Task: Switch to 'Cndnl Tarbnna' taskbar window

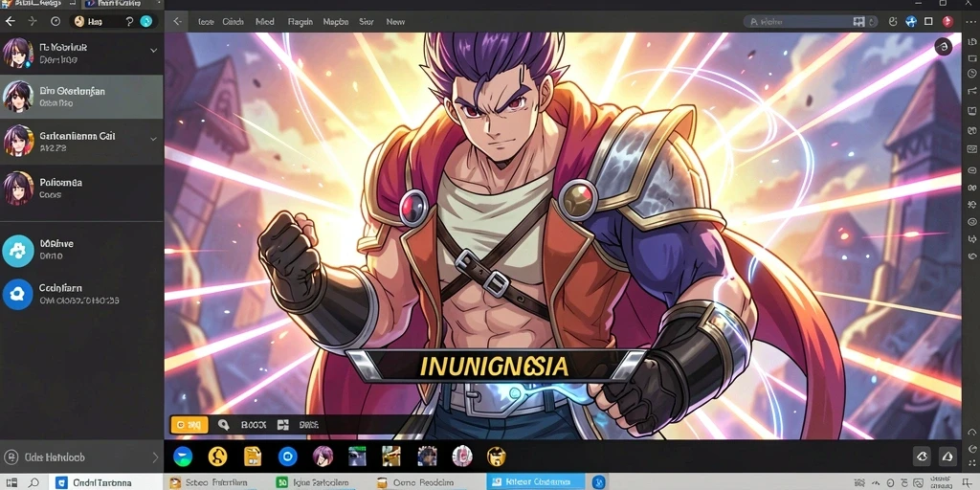Action: [105, 482]
